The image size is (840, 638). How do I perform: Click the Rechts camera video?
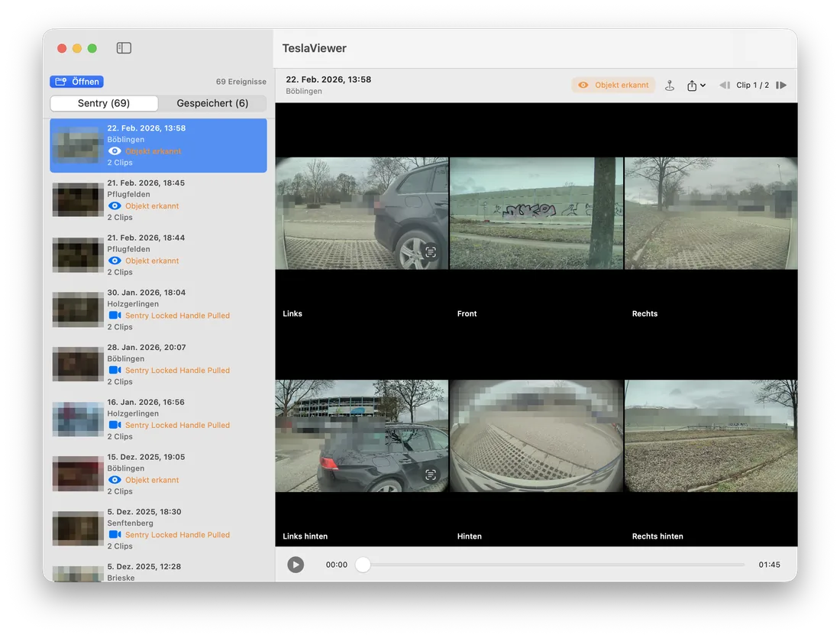point(711,213)
